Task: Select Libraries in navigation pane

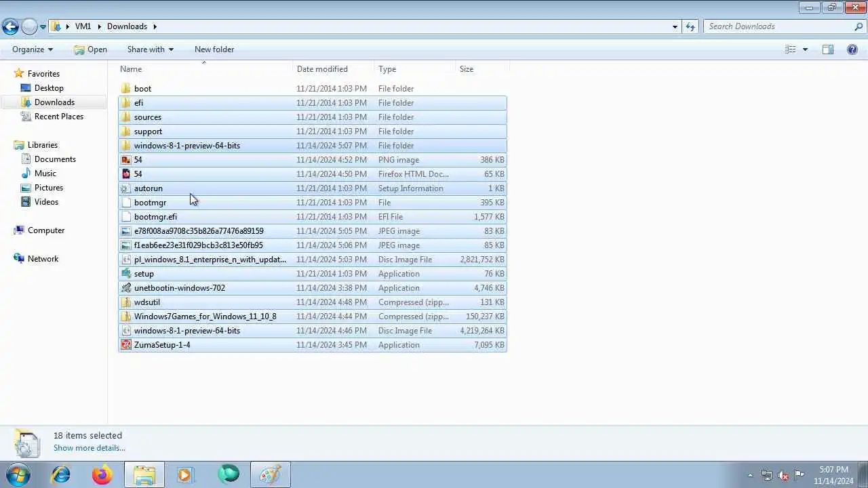Action: tap(42, 145)
